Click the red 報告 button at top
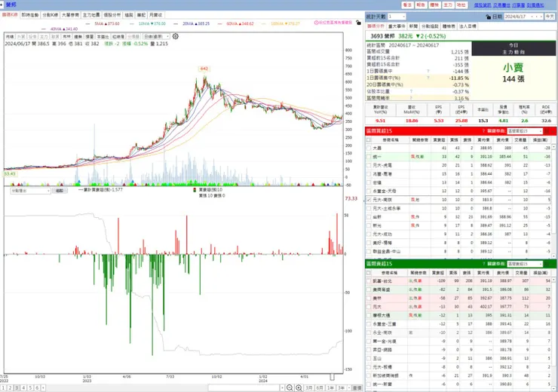The width and height of the screenshot is (558, 392). (x=421, y=5)
